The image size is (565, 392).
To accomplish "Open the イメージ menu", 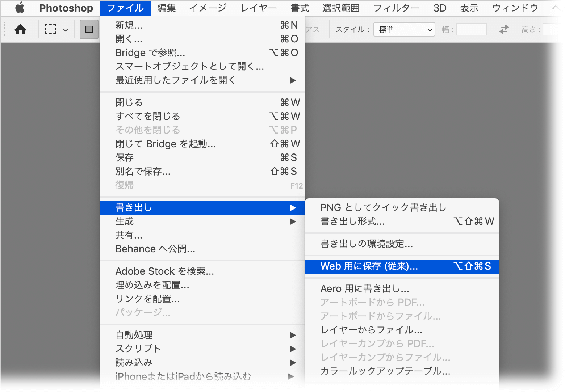I will (208, 8).
